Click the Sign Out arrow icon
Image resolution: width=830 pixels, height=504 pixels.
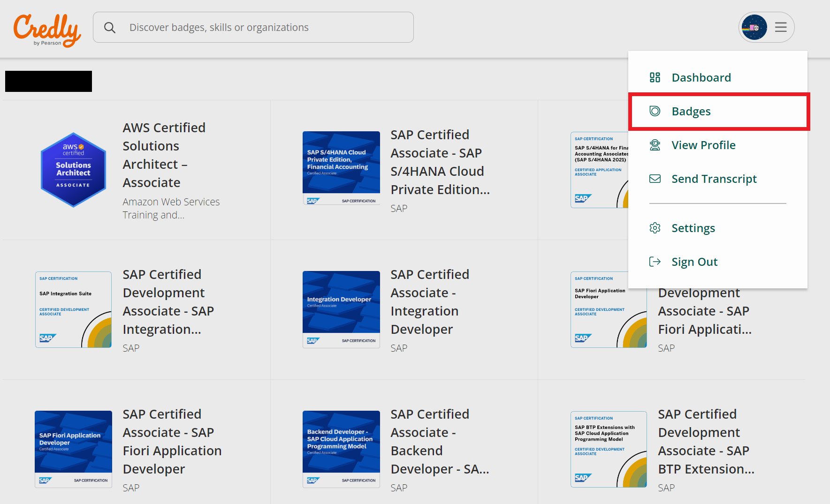(655, 262)
